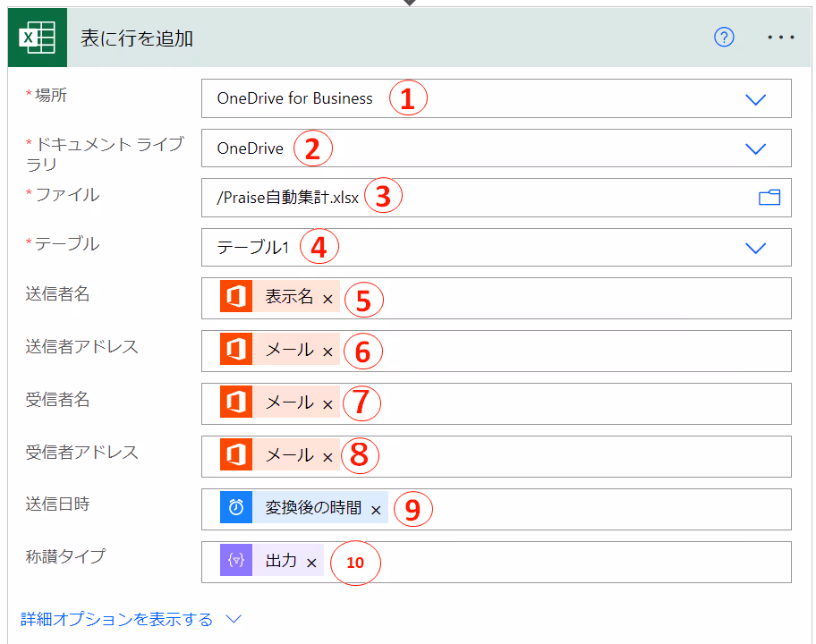Click the purple variable icon of 出力 token
This screenshot has height=644, width=816.
click(236, 560)
